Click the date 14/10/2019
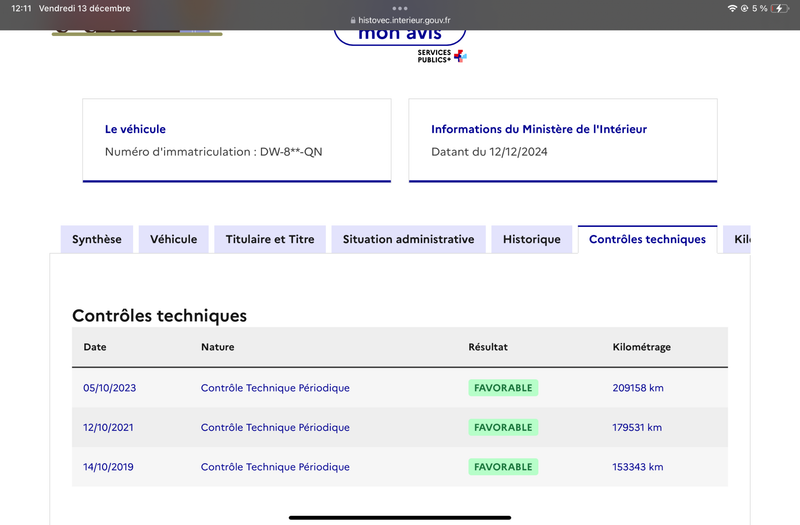 (x=108, y=467)
